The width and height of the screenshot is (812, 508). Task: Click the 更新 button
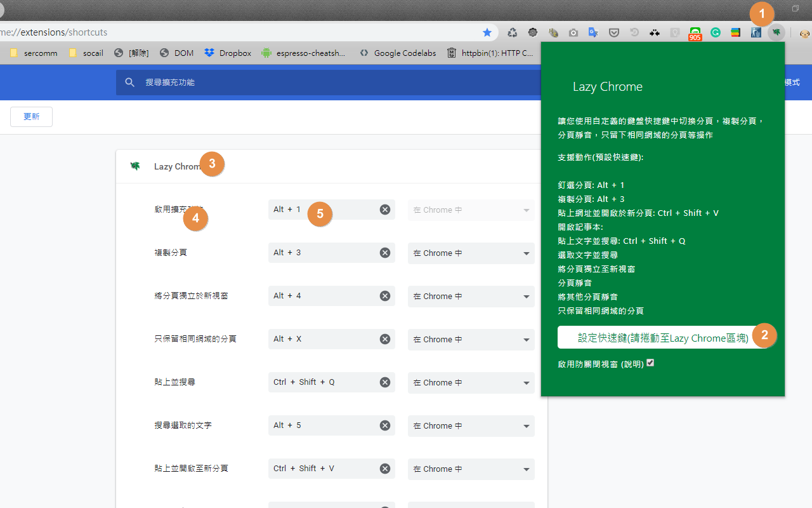click(31, 117)
